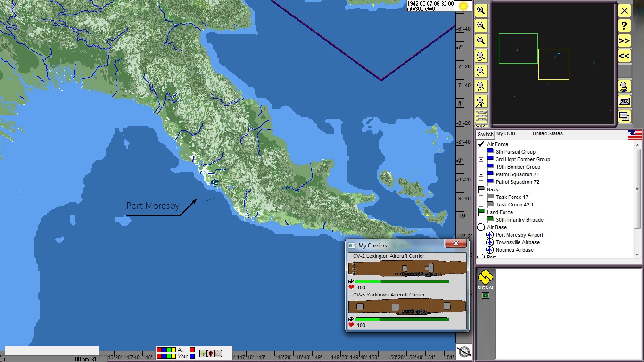Expand the 30th Infantry Brigade node
The image size is (644, 362).
[482, 220]
